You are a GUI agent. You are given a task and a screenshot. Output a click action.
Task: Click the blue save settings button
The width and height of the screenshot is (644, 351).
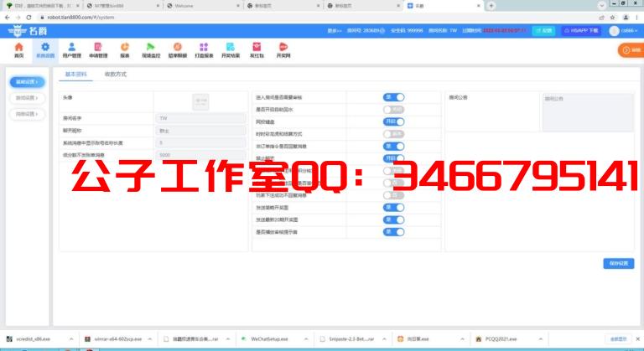point(619,263)
